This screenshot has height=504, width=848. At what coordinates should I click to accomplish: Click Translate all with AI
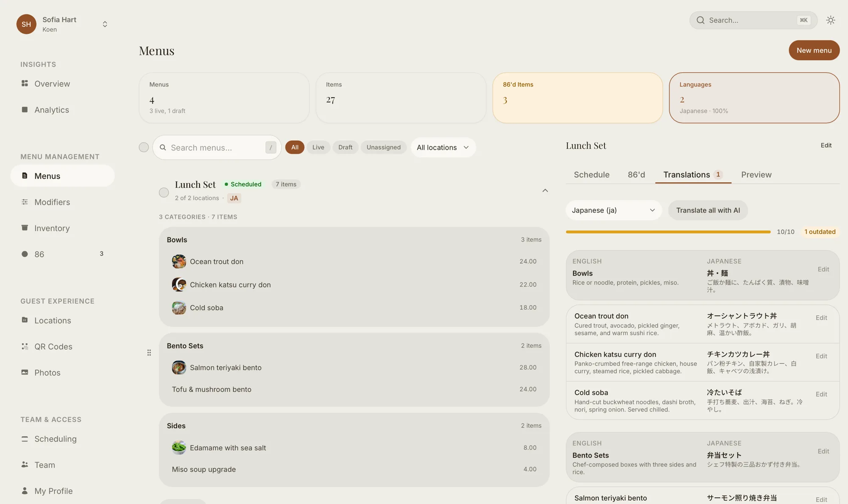[x=708, y=210]
